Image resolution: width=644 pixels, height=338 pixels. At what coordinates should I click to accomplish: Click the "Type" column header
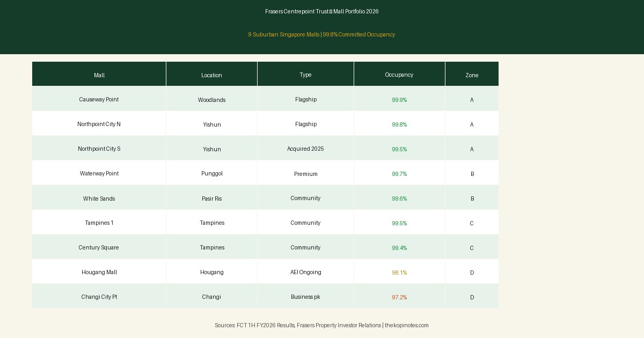click(x=305, y=75)
